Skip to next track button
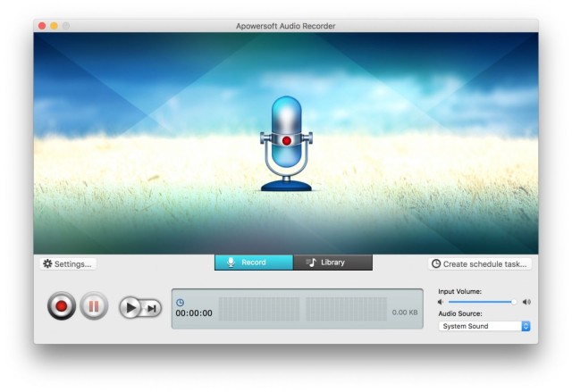 pyautogui.click(x=152, y=309)
